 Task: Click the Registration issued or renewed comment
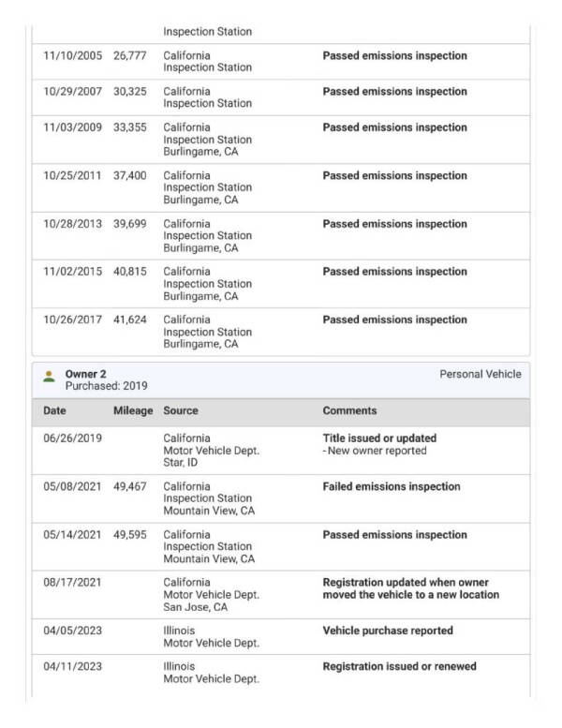(x=399, y=666)
